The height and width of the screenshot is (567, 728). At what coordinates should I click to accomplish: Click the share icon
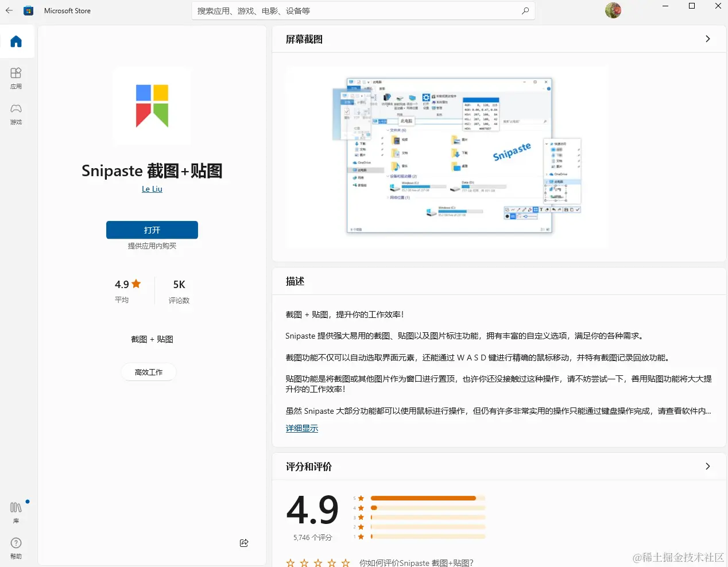[244, 543]
